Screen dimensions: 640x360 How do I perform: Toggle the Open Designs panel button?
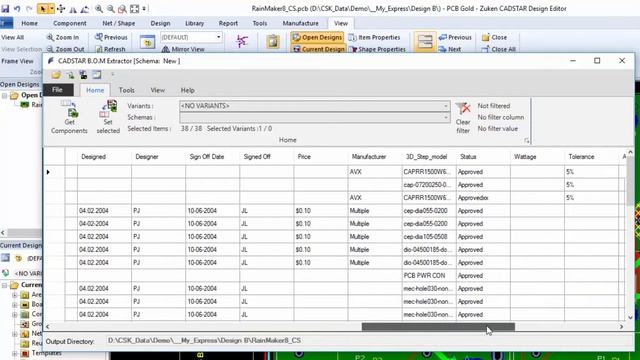(x=317, y=37)
